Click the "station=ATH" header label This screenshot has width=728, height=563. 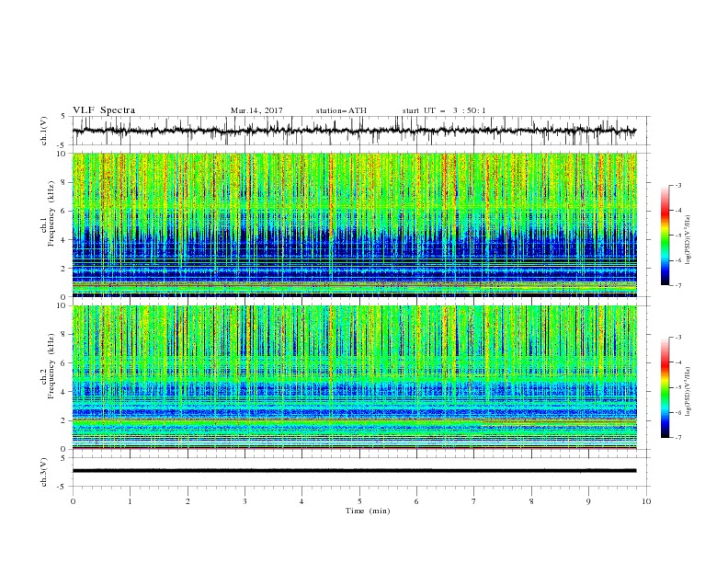(x=341, y=110)
